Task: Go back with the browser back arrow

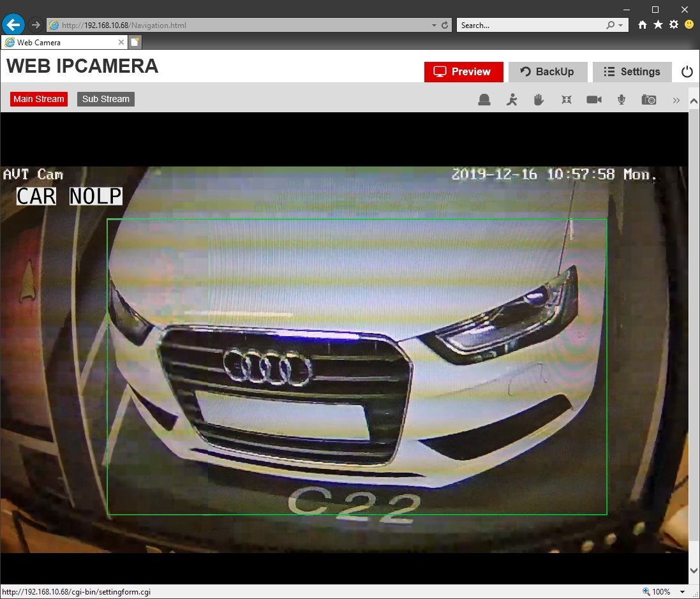Action: coord(13,25)
